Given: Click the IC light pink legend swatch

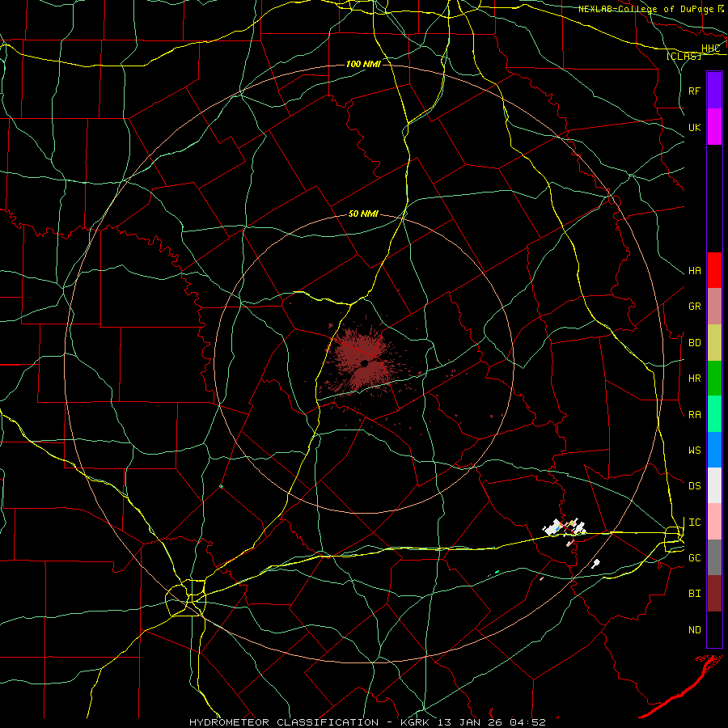Looking at the screenshot, I should click(x=714, y=522).
